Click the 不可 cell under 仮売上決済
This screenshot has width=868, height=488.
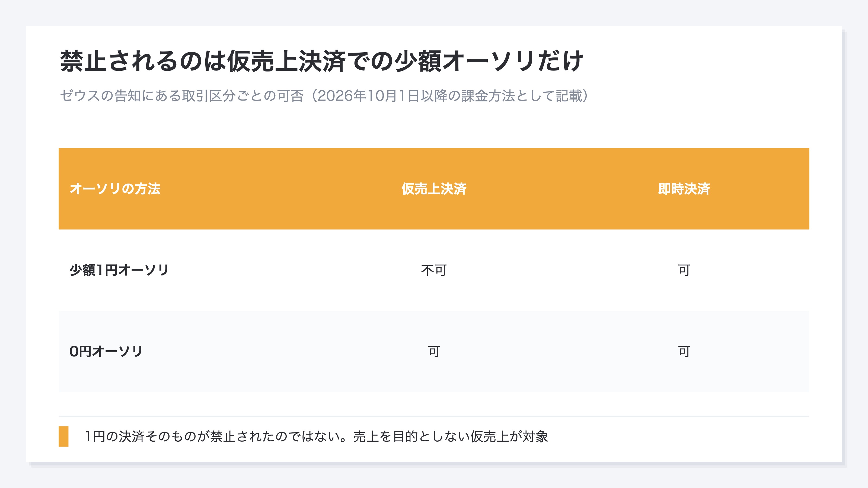click(x=434, y=270)
